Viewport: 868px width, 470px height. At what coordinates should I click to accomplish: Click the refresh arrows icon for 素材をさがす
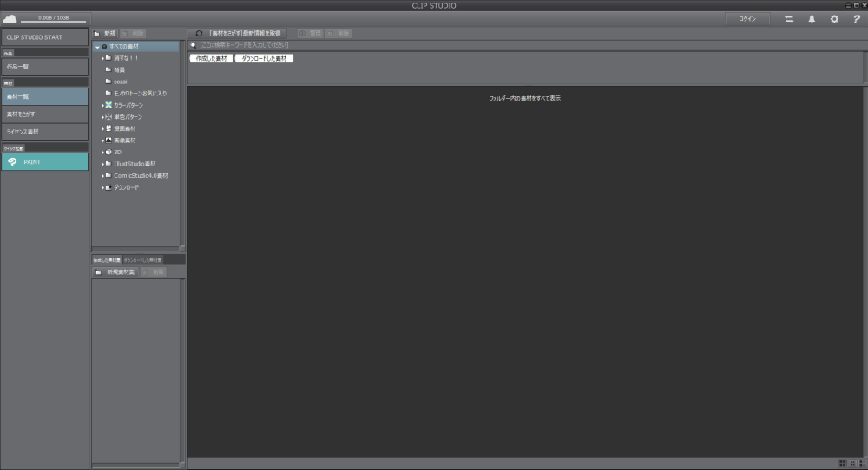pos(199,33)
